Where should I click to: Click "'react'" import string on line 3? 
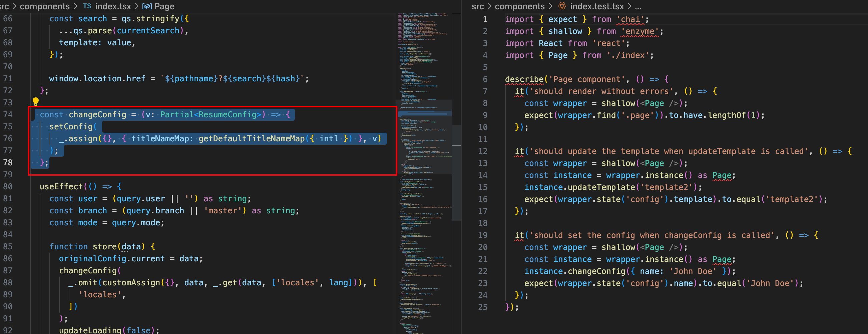608,43
